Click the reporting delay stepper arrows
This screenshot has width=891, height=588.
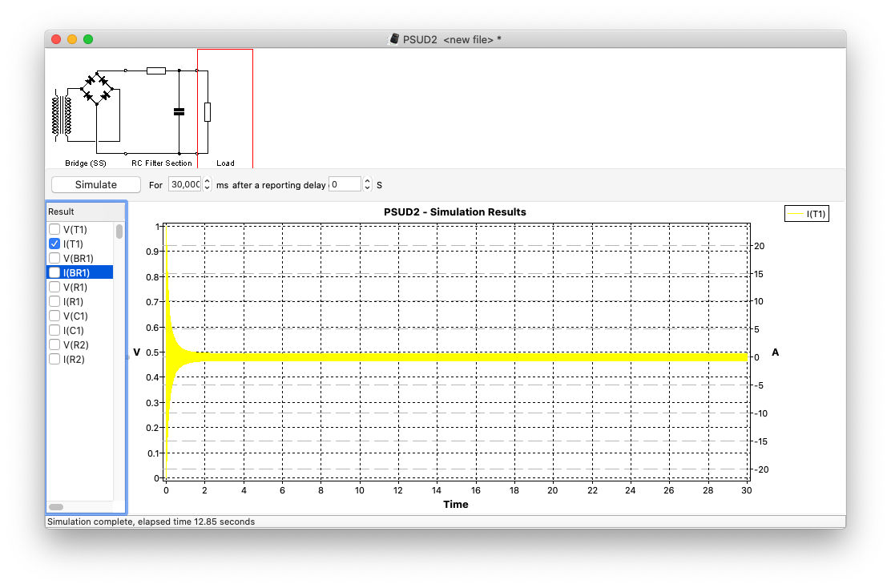367,184
